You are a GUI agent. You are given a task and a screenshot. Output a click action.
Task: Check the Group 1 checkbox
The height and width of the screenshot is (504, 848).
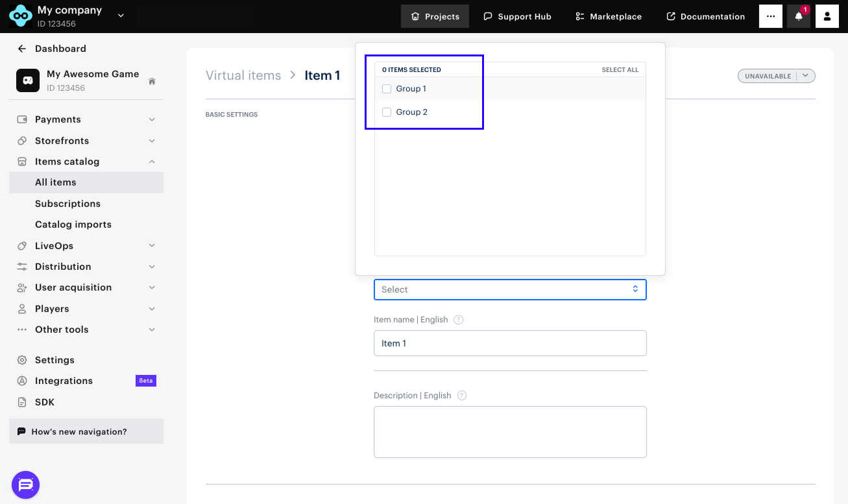pyautogui.click(x=387, y=89)
